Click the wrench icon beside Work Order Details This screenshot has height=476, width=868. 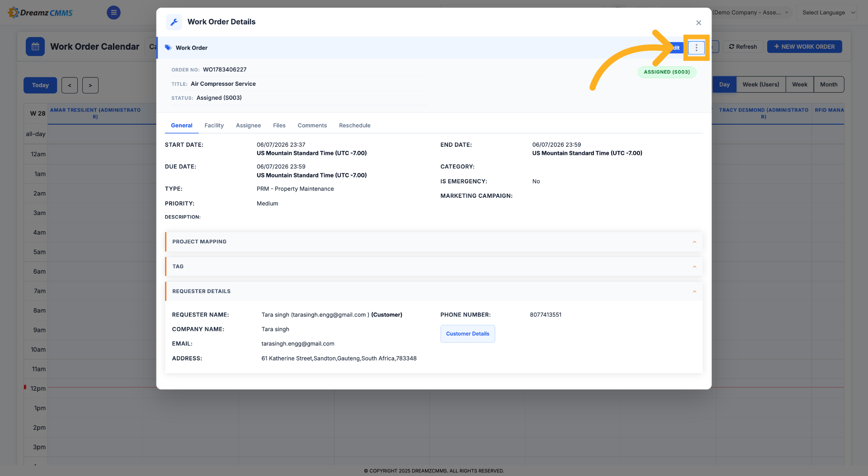(174, 22)
